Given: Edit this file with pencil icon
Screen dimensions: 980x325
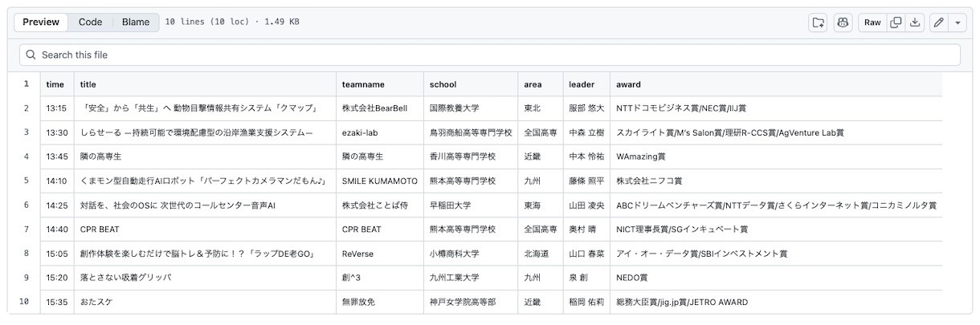Looking at the screenshot, I should coord(938,22).
